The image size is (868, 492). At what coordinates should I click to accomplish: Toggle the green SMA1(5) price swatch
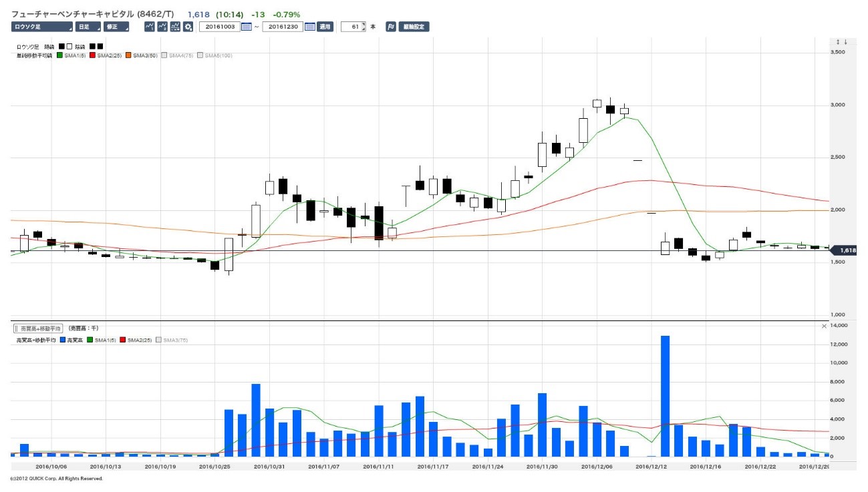(60, 55)
